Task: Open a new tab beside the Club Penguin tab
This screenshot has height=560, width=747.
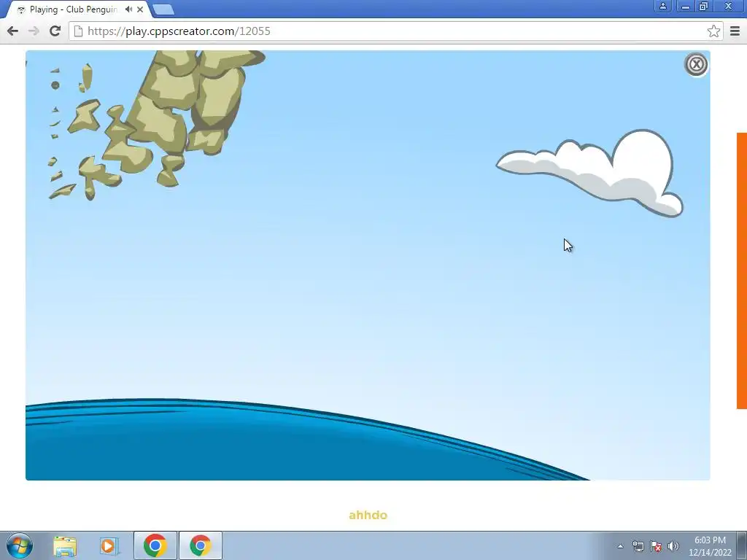Action: click(163, 9)
